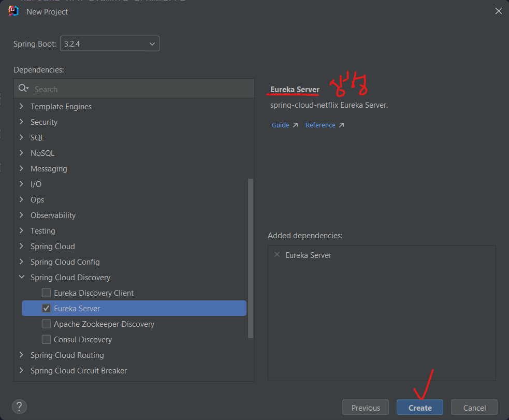
Task: Click 'Eureka Server' in added dependencies
Action: click(x=309, y=255)
